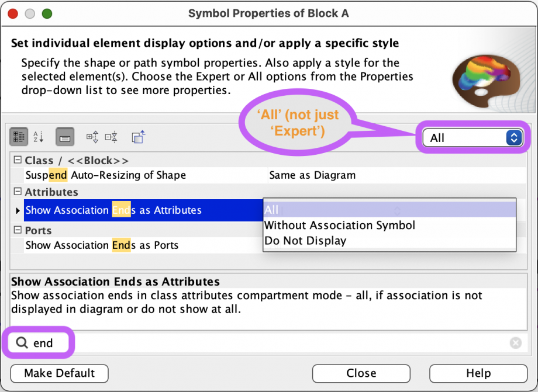This screenshot has width=538, height=392.
Task: Choose 'Without Association Symbol' from the list
Action: (340, 225)
